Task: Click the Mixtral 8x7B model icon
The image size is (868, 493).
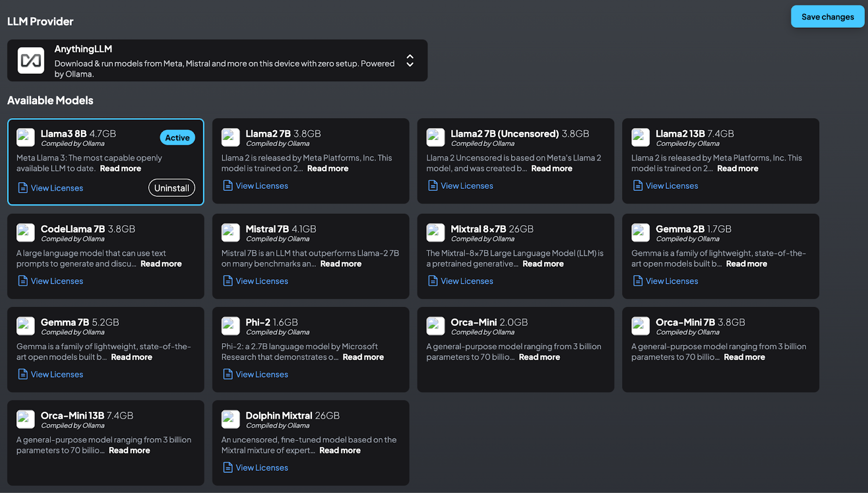Action: pyautogui.click(x=436, y=233)
